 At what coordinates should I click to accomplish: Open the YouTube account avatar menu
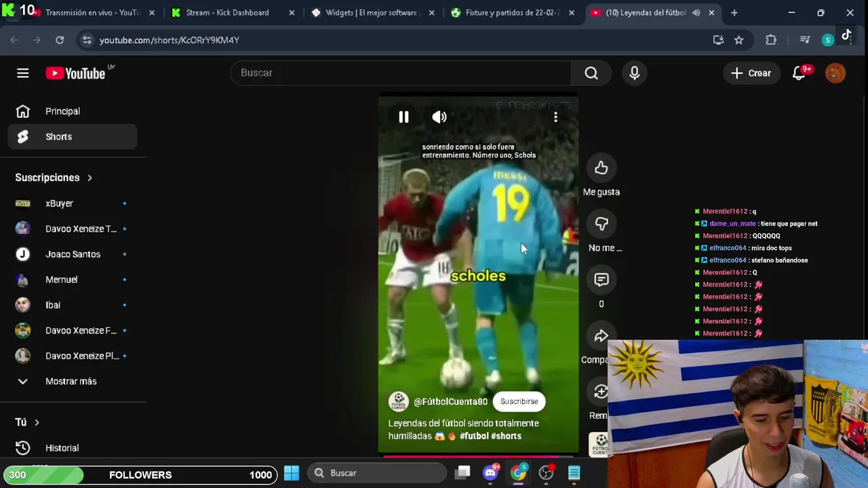(x=835, y=73)
